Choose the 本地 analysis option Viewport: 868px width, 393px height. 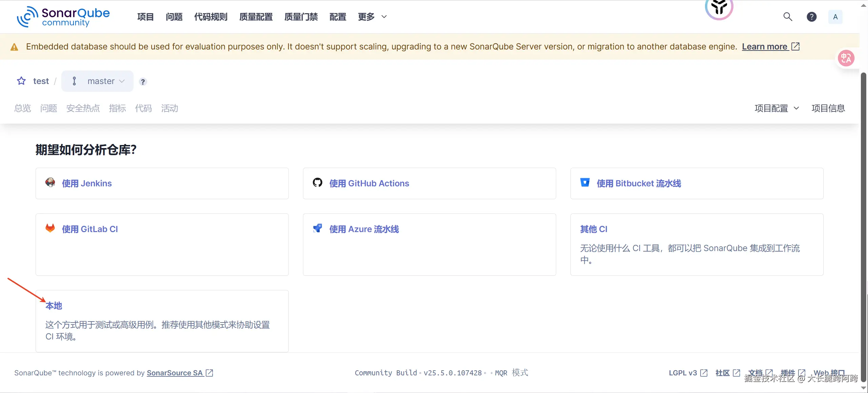(x=54, y=306)
